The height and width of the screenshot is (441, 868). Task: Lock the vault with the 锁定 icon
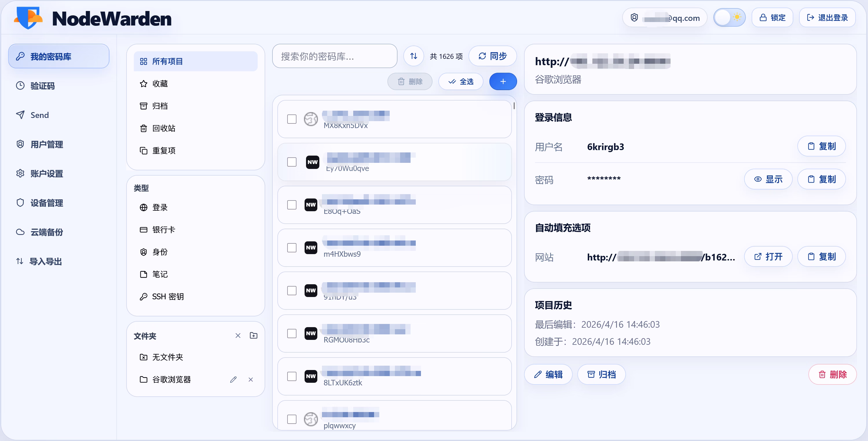[772, 17]
